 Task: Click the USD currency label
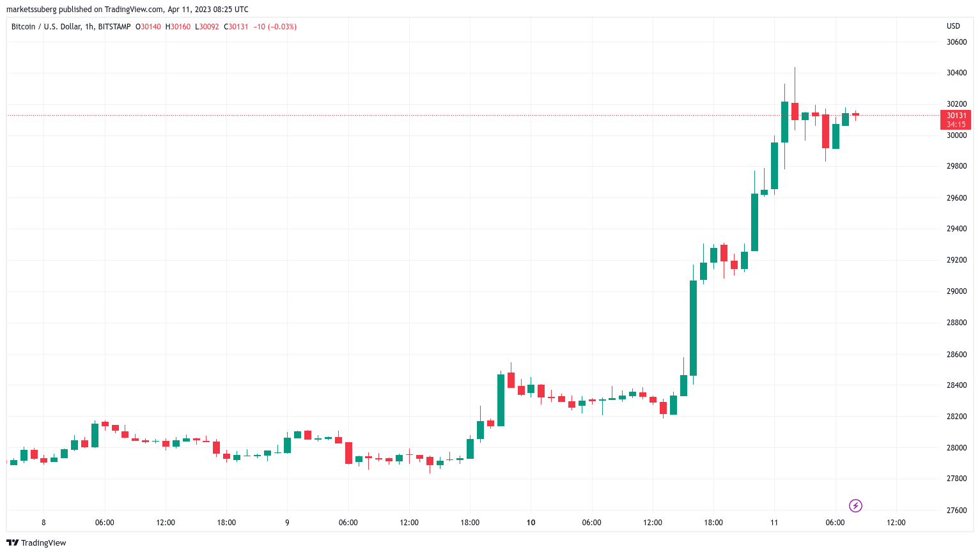953,26
